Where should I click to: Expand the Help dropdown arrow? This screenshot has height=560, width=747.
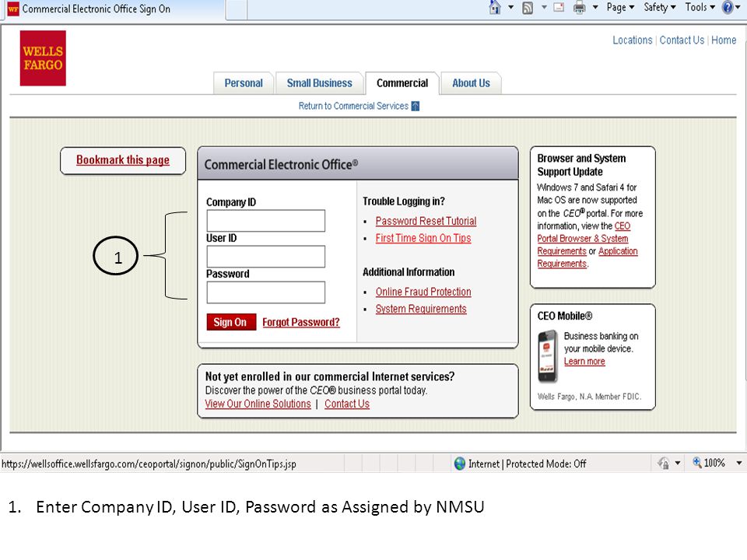pyautogui.click(x=738, y=7)
